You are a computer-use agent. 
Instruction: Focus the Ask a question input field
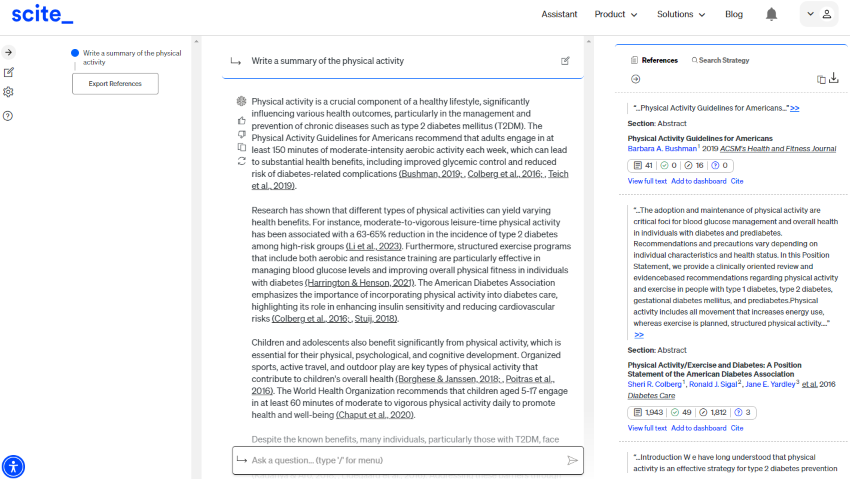(400, 460)
